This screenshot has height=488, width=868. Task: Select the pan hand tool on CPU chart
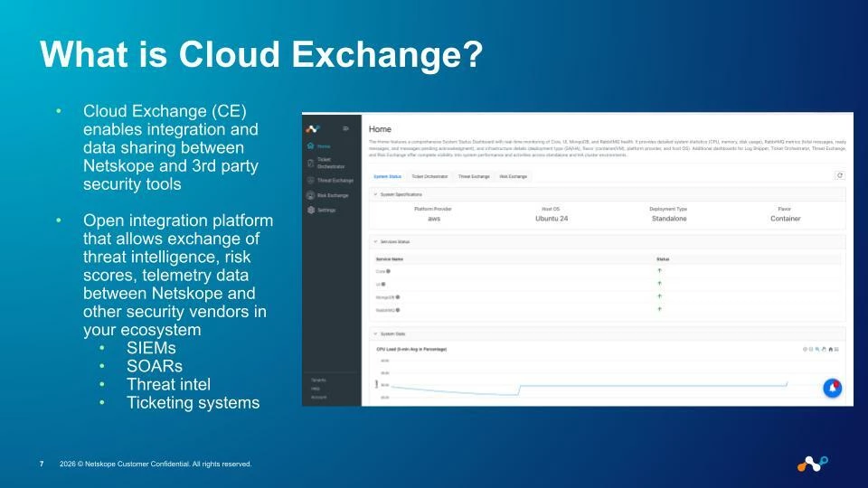[824, 349]
